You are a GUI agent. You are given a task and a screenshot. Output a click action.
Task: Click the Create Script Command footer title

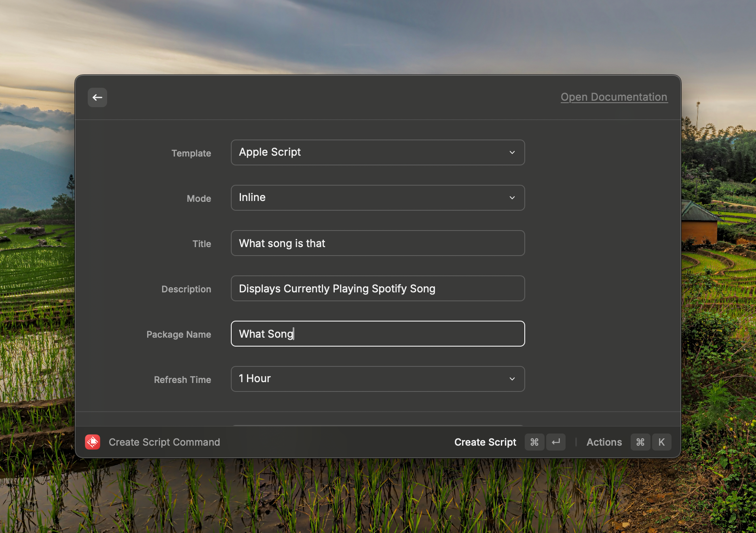pyautogui.click(x=164, y=442)
